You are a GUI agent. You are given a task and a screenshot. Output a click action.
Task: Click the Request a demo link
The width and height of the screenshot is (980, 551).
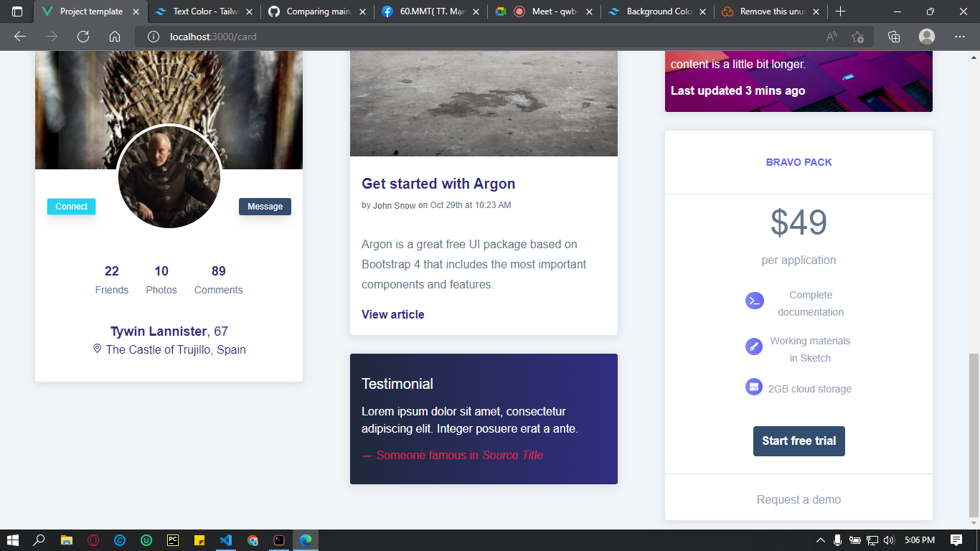pos(798,499)
